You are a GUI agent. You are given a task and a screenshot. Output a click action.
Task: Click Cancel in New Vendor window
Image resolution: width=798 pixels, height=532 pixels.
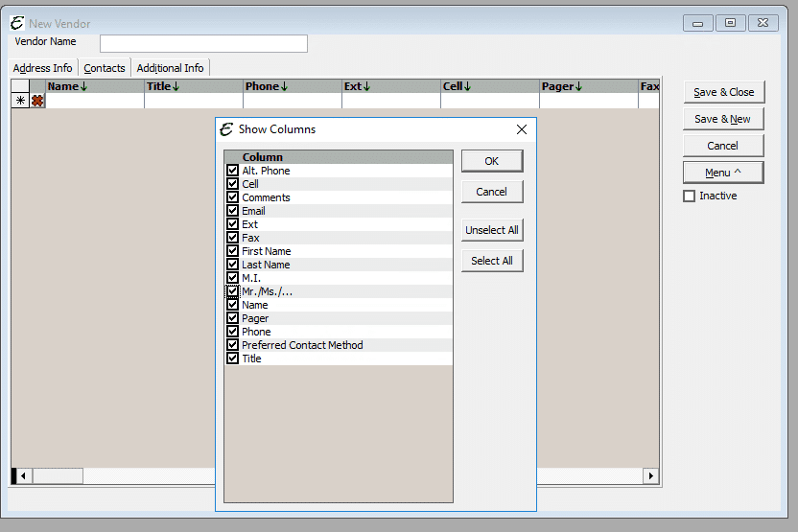(x=723, y=146)
